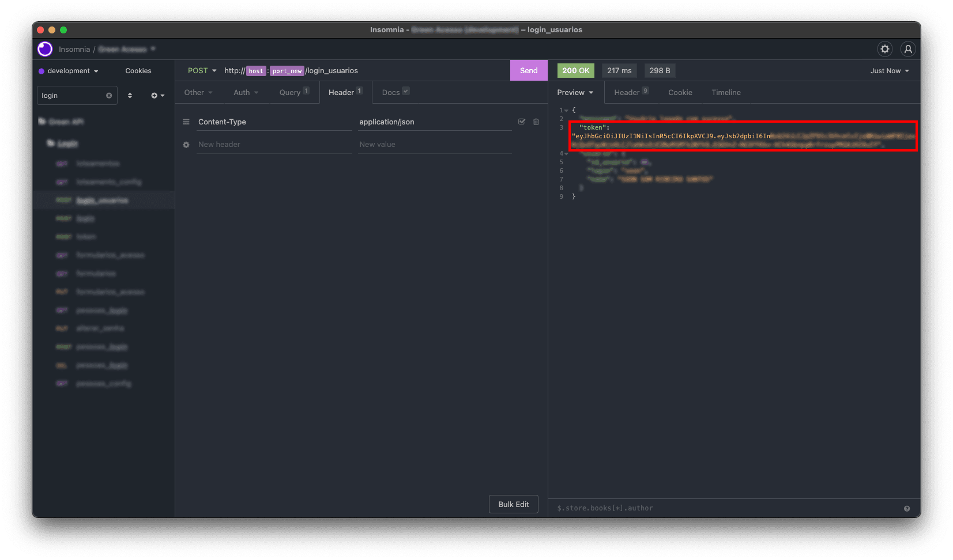Open the development environment dropdown
Viewport: 953px width, 560px height.
point(69,71)
